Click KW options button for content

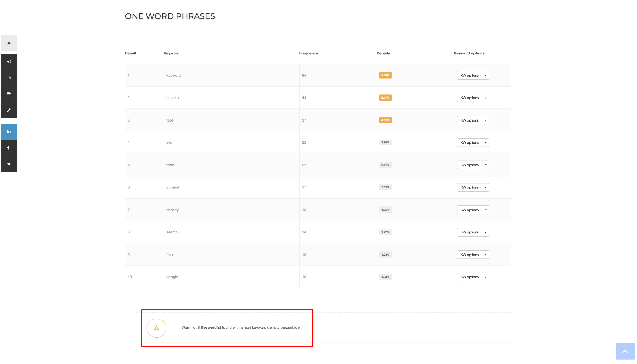pos(469,187)
